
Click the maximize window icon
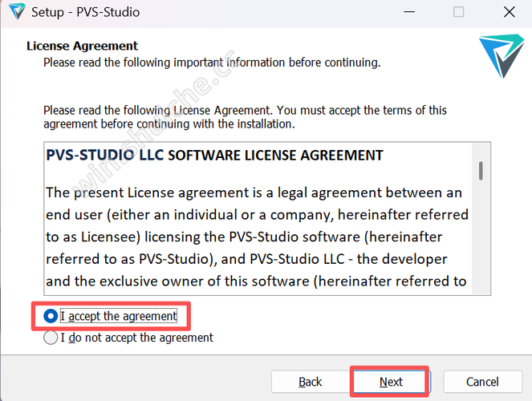click(x=458, y=12)
